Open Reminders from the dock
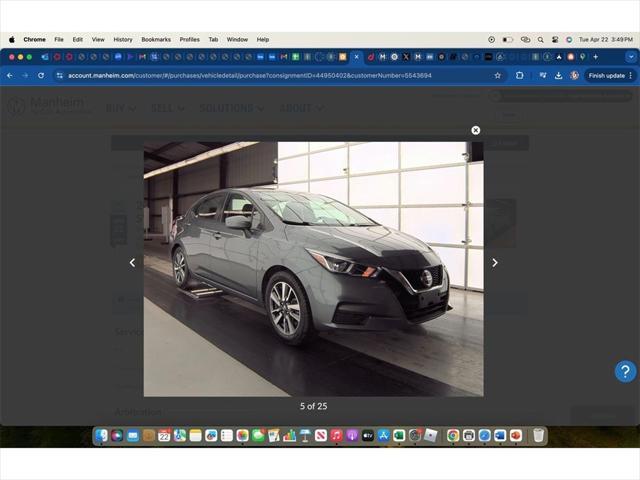 click(x=227, y=436)
